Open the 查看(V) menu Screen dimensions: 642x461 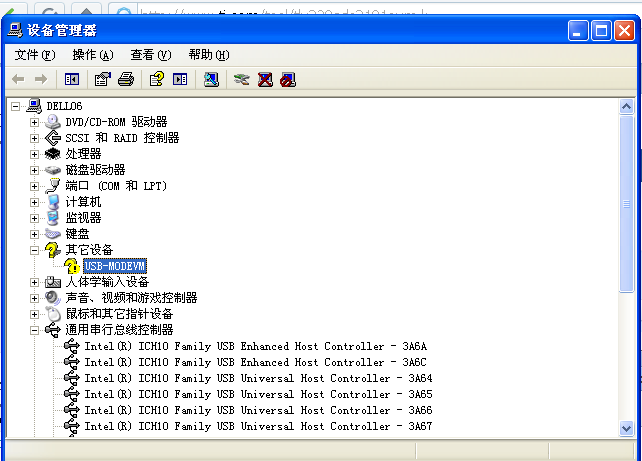151,54
